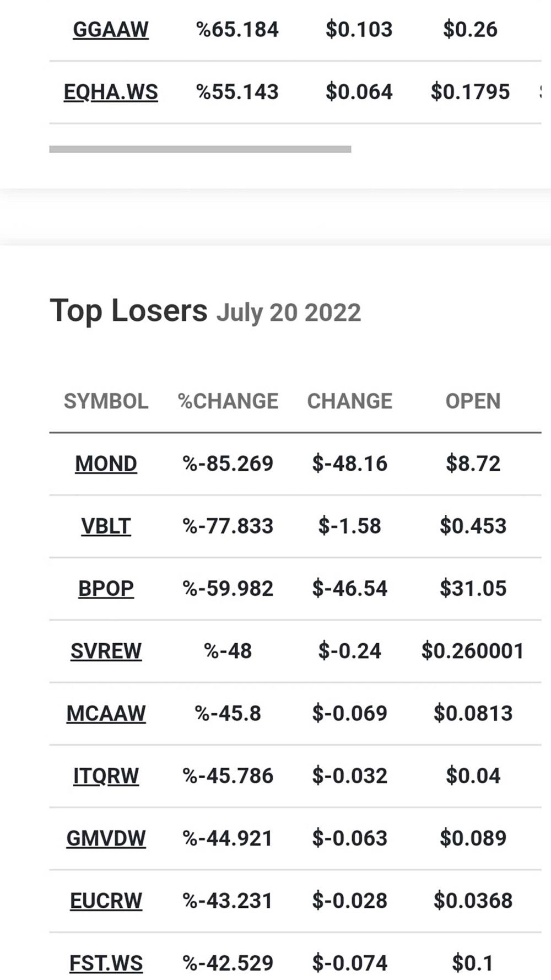Click the %CHANGE column header

point(228,401)
